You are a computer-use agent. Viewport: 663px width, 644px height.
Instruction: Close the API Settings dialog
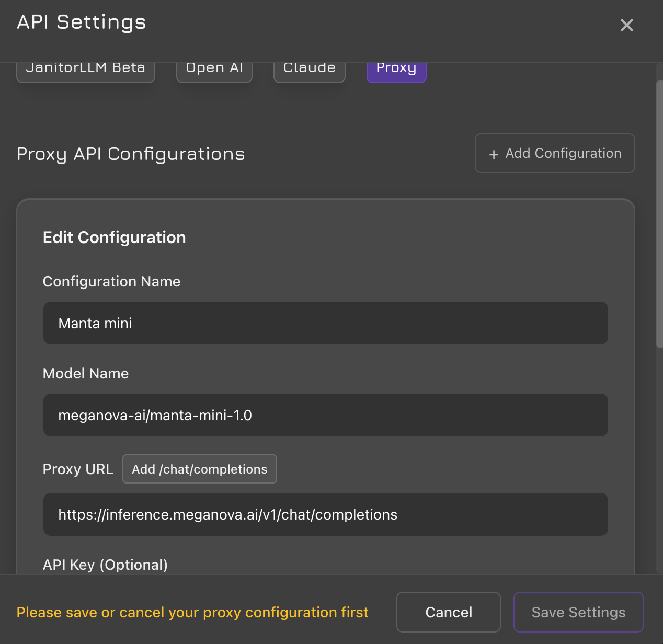tap(626, 25)
